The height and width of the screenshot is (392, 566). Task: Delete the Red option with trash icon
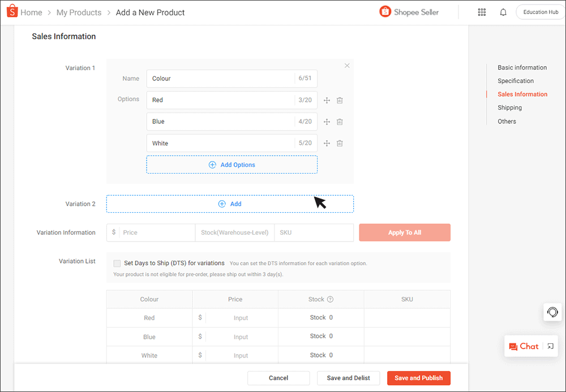pyautogui.click(x=340, y=100)
